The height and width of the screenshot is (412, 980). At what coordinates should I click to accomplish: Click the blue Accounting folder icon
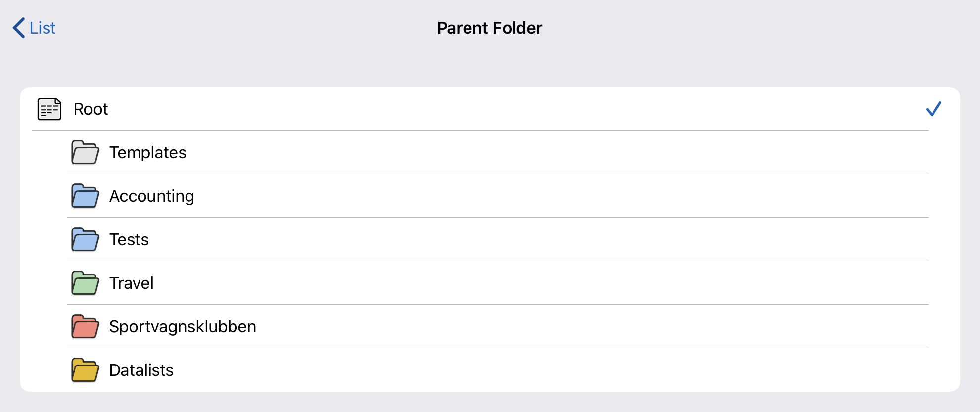click(85, 196)
